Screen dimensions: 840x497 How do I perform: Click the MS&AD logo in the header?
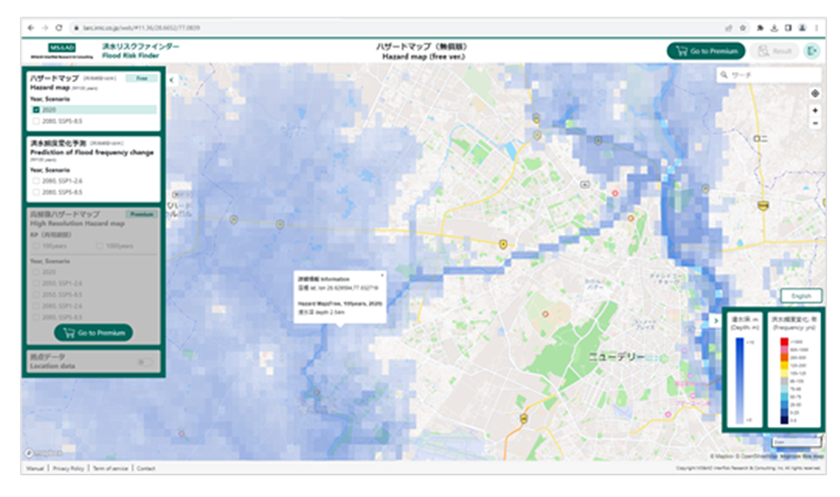[x=62, y=50]
